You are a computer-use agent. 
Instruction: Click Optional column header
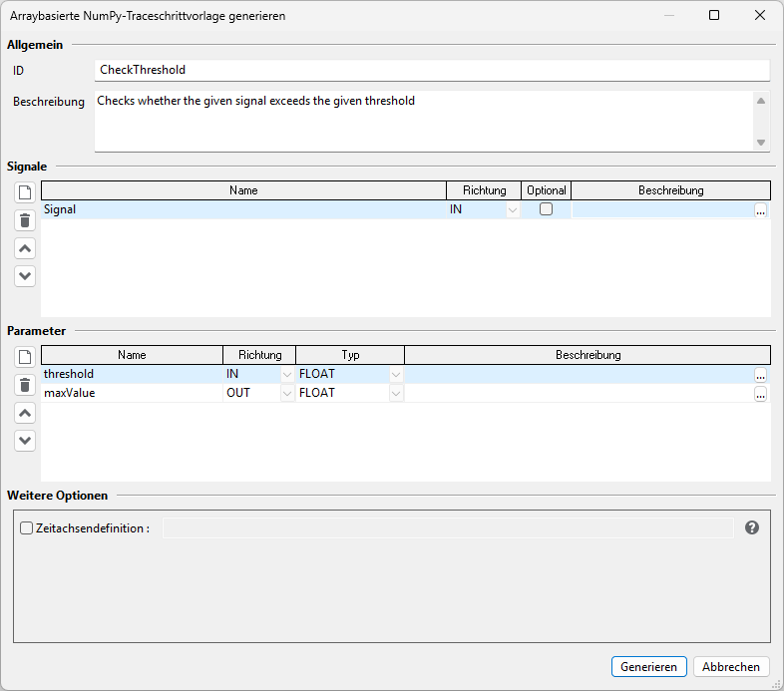[x=546, y=190]
